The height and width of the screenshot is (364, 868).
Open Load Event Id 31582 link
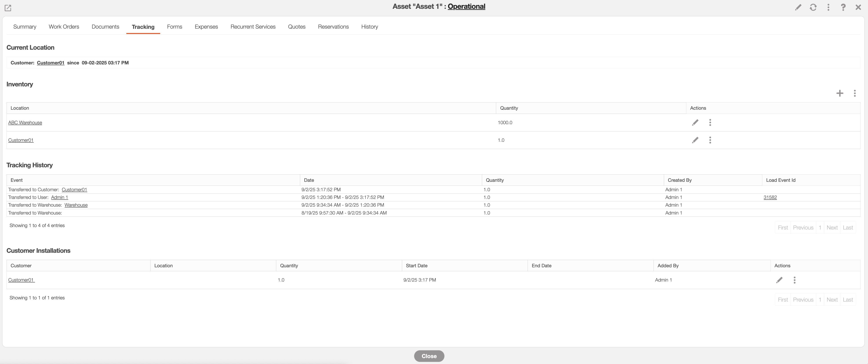pyautogui.click(x=770, y=197)
